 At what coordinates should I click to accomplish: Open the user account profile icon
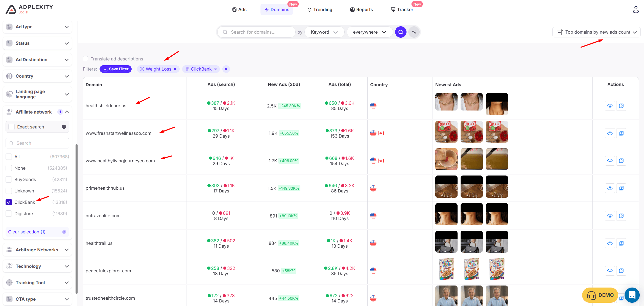click(x=636, y=10)
